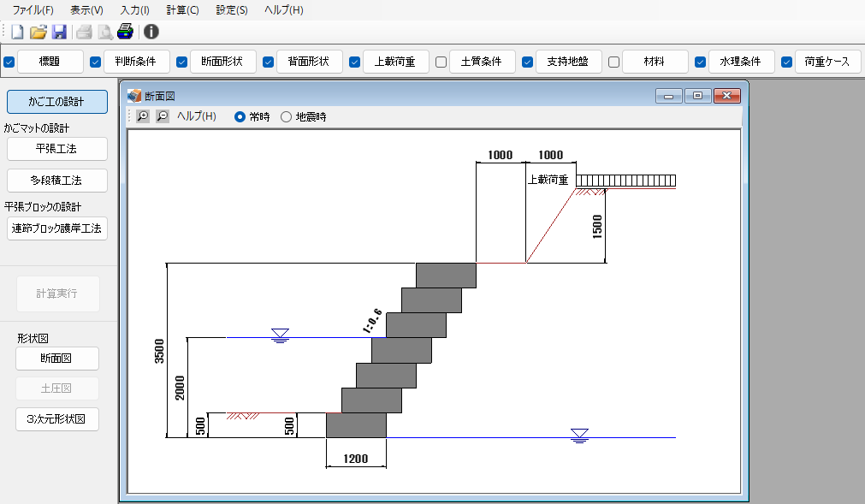865x504 pixels.
Task: Toggle the 標題 checkbox
Action: tap(9, 62)
